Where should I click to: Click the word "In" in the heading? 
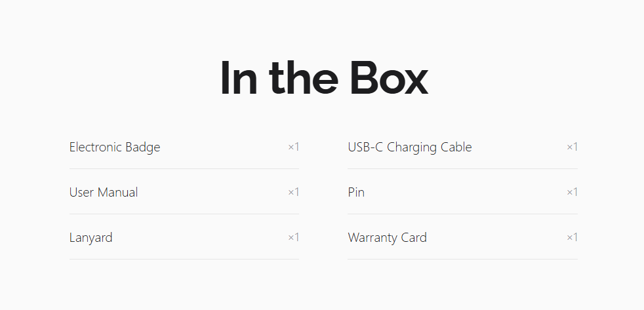click(x=239, y=78)
